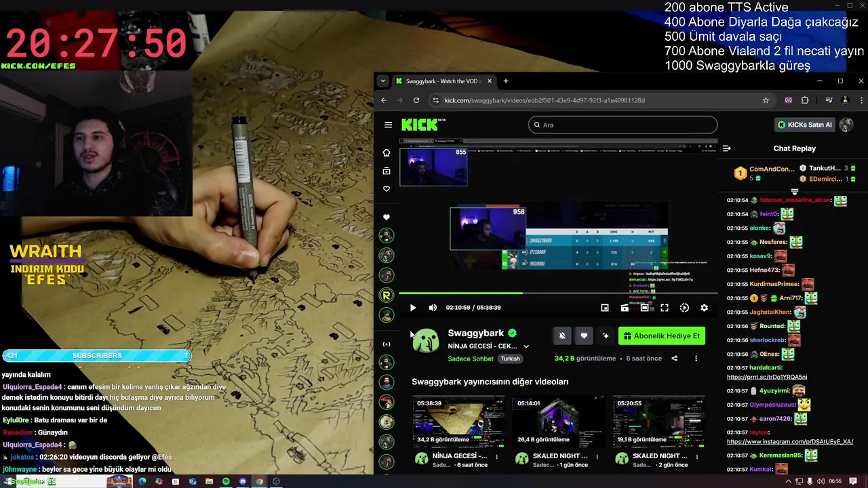Open OBS Studio from the taskbar

tap(276, 482)
